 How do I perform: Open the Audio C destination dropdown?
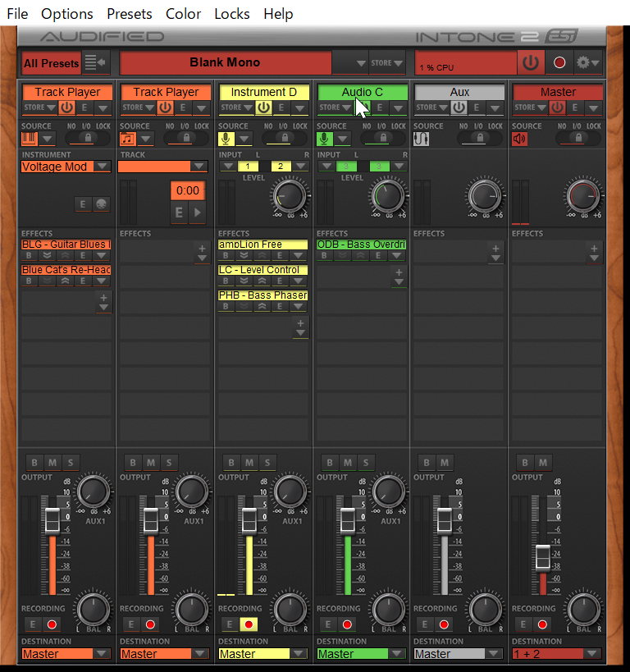397,654
